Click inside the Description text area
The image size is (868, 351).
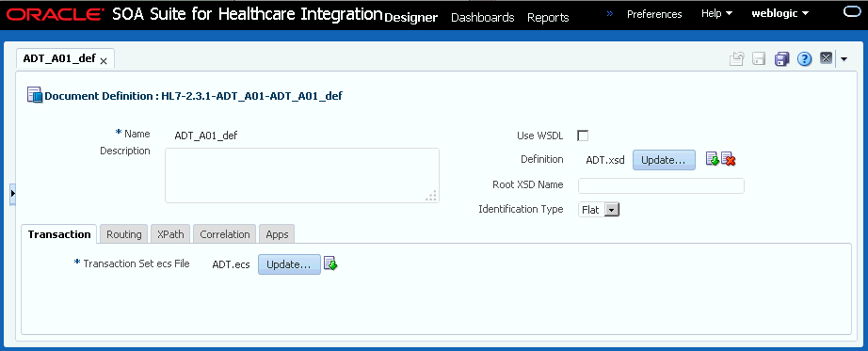[x=302, y=175]
